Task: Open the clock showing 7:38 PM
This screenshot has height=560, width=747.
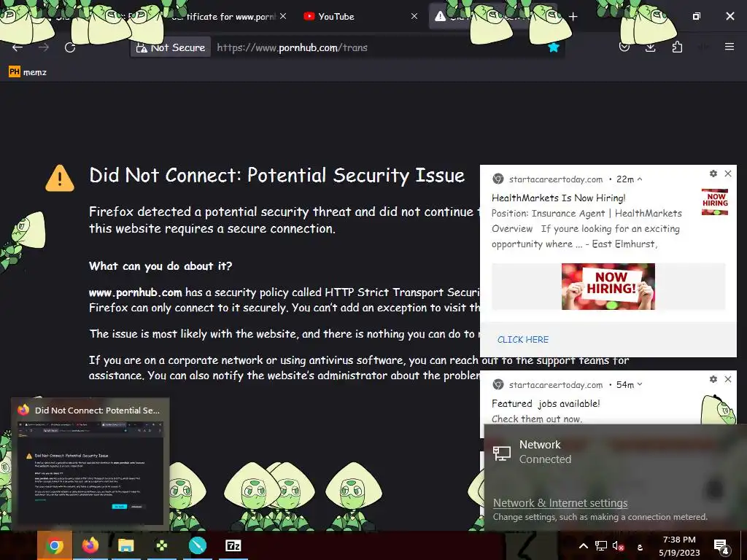Action: tap(679, 546)
